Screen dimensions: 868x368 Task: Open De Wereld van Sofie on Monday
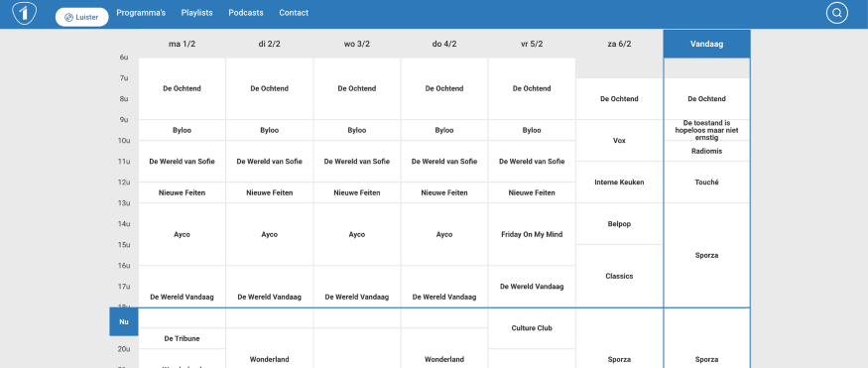pyautogui.click(x=183, y=161)
